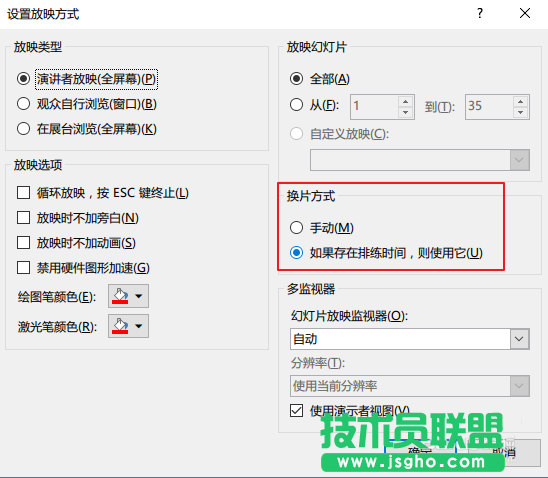
Task: Toggle 禁用硬件图形加速 checkbox
Action: coord(23,268)
